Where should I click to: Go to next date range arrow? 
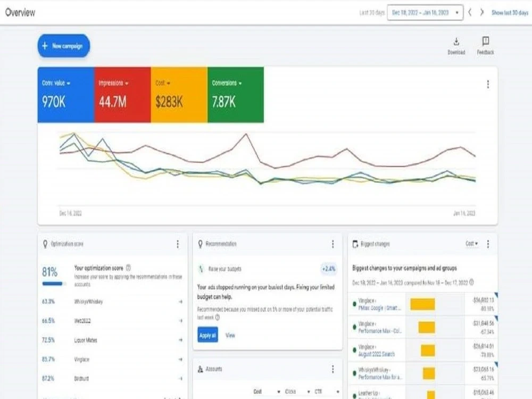click(482, 13)
